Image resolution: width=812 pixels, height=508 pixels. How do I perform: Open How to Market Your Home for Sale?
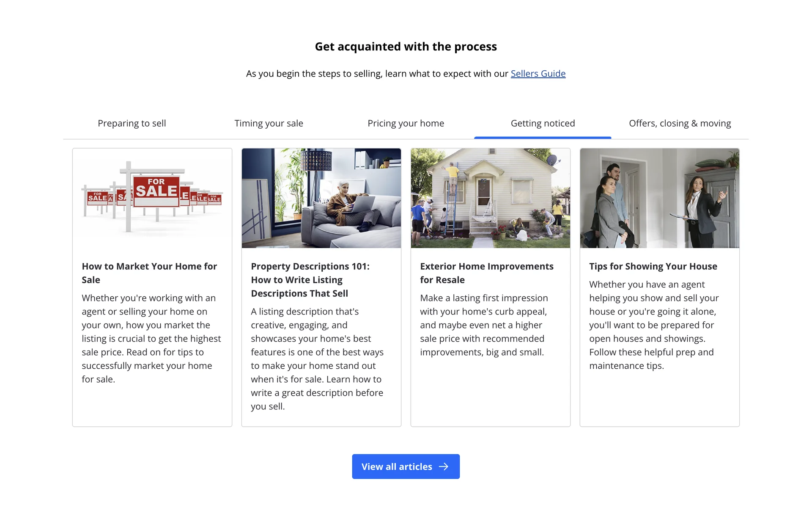point(149,273)
